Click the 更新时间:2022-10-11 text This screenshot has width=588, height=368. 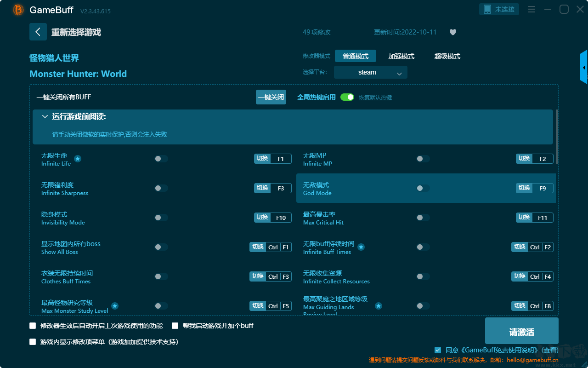pos(405,32)
